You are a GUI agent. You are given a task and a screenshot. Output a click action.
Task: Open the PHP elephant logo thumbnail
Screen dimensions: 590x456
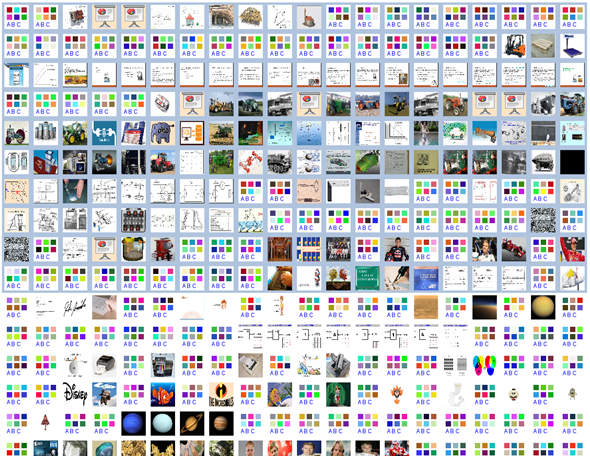(163, 133)
